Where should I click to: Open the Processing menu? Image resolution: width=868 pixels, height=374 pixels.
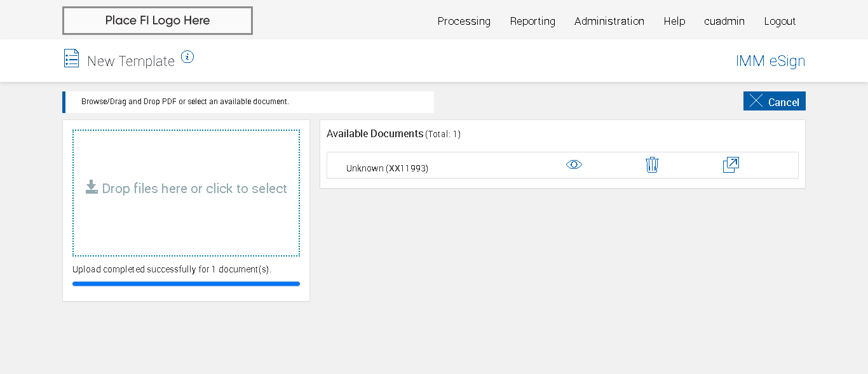tap(464, 21)
